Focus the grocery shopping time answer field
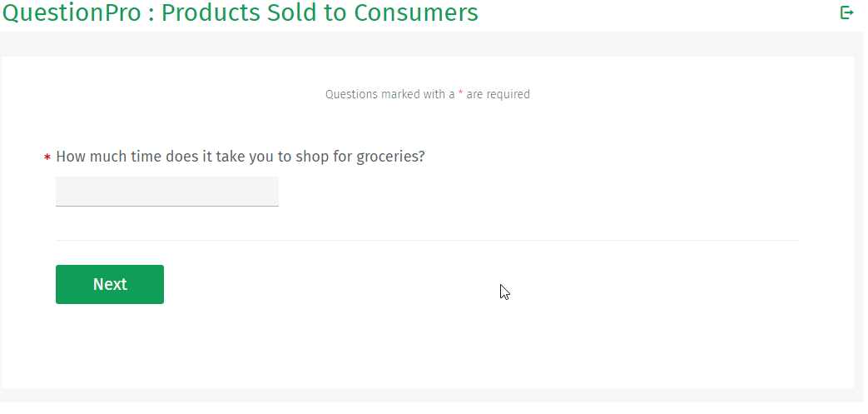This screenshot has height=414, width=868. 166,191
